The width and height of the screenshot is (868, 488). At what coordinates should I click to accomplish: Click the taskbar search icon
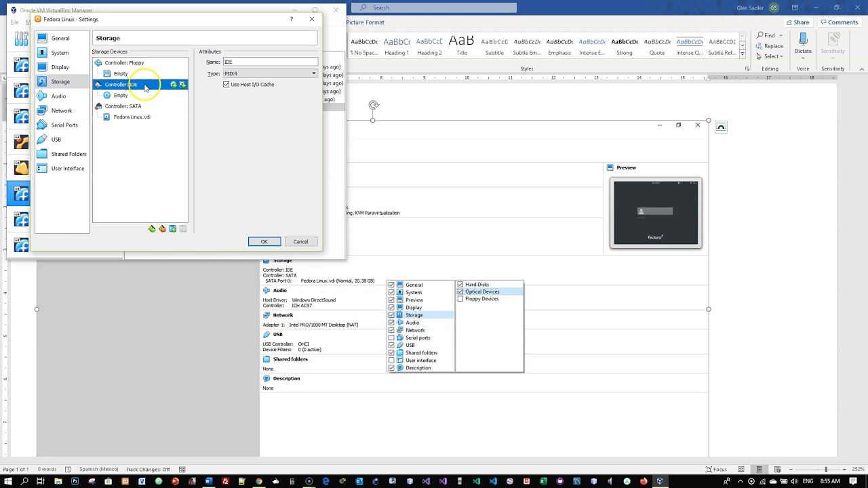tap(24, 481)
